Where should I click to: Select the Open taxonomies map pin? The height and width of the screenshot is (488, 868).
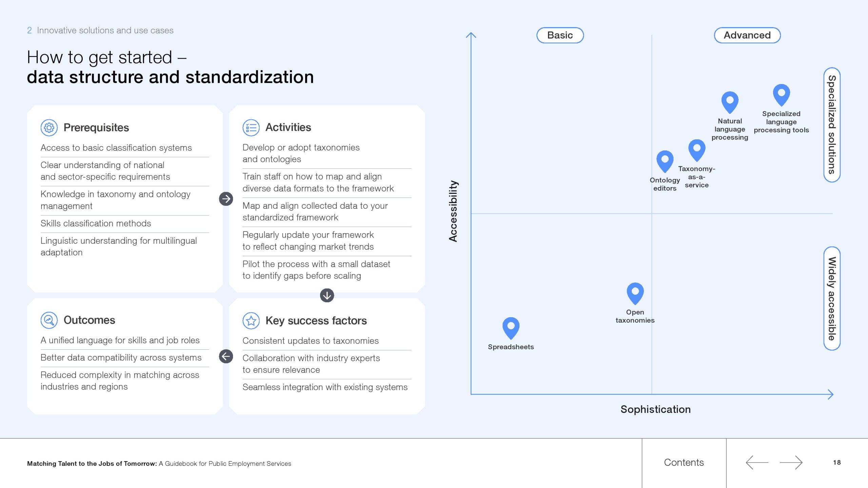coord(635,293)
